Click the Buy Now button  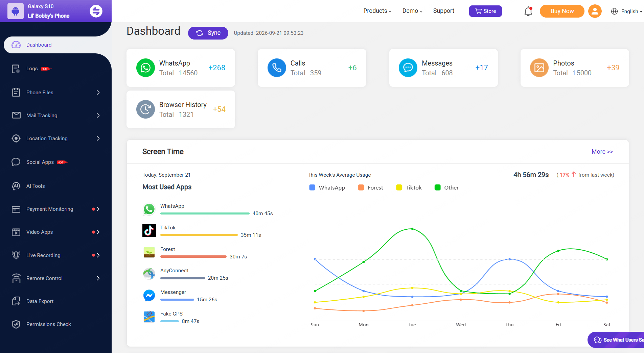point(562,11)
